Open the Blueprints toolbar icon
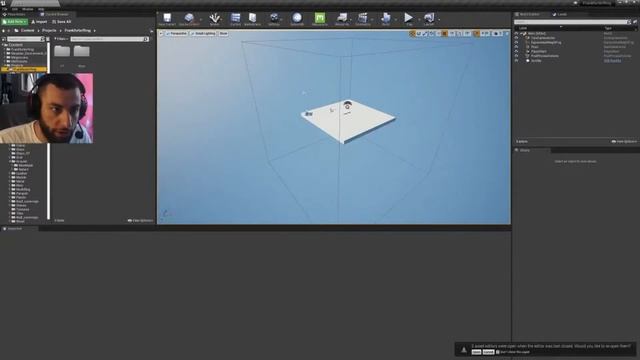This screenshot has height=360, width=640. tap(342, 19)
